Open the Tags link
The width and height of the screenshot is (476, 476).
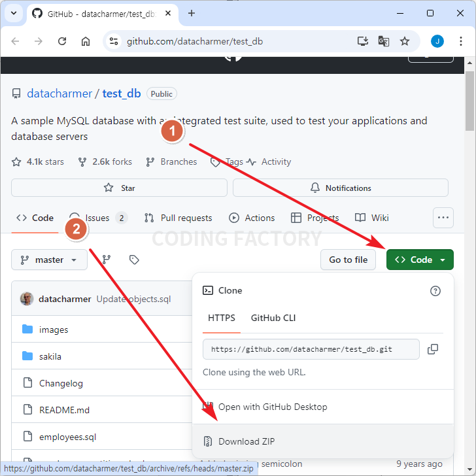click(x=227, y=161)
